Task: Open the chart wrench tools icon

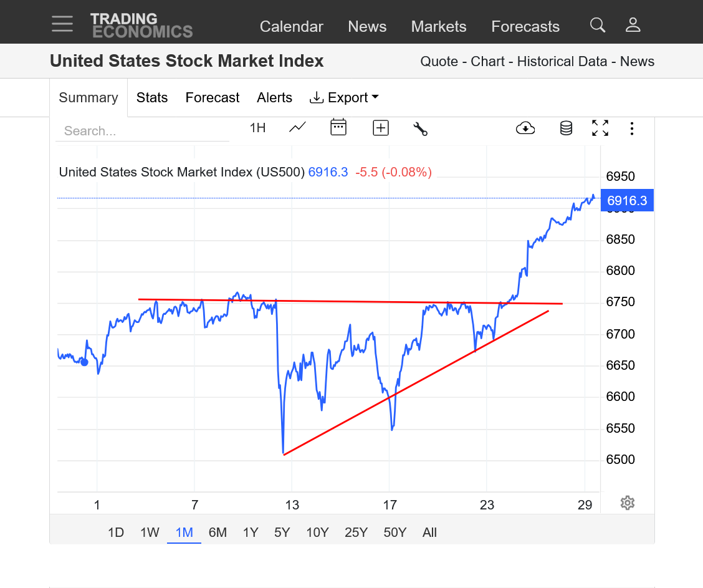Action: coord(421,128)
